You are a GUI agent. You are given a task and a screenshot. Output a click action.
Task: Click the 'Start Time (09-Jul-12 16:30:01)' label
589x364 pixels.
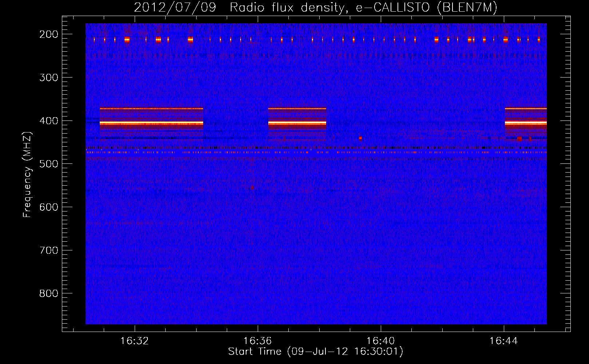tap(316, 352)
